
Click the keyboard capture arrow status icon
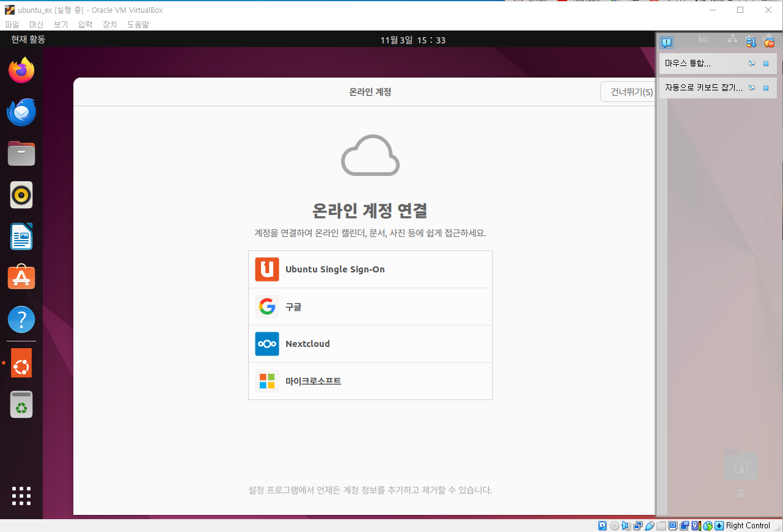(x=719, y=525)
